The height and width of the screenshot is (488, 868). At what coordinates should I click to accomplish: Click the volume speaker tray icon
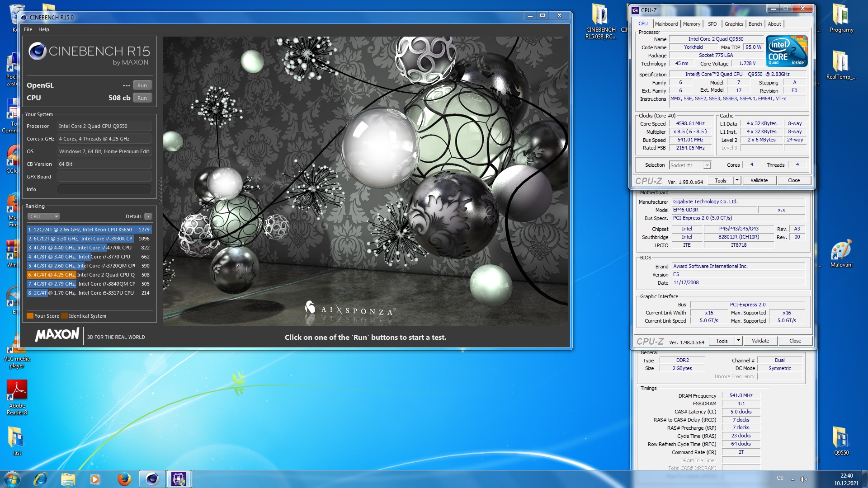[803, 479]
